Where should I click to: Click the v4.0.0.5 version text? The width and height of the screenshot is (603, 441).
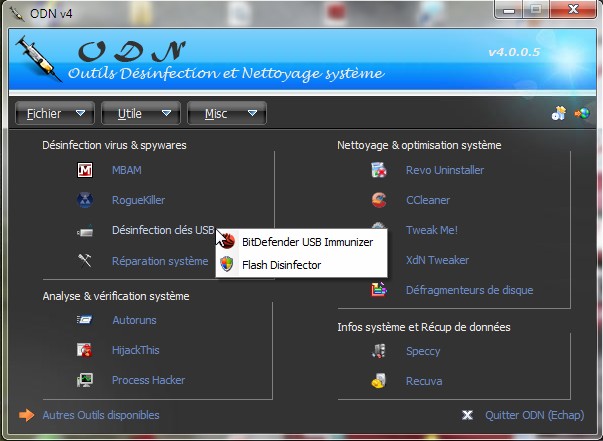tap(514, 52)
